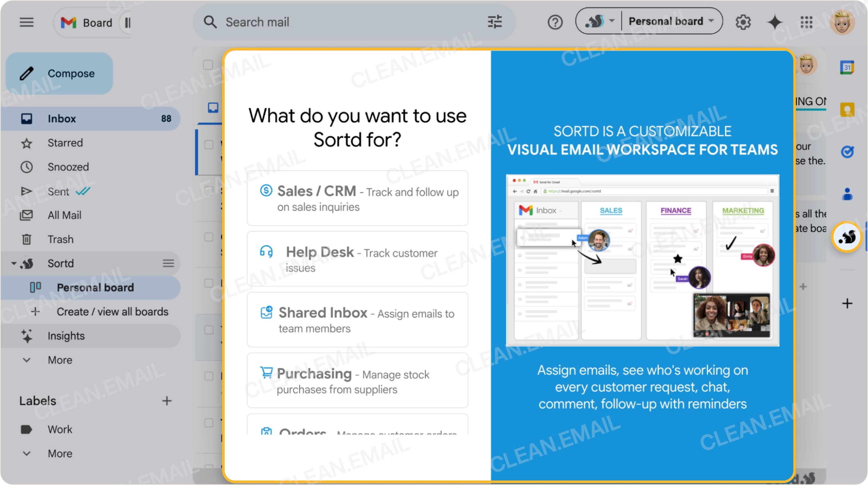This screenshot has height=485, width=868.
Task: Choose Shared Inbox as Sortd purpose
Action: pyautogui.click(x=357, y=320)
